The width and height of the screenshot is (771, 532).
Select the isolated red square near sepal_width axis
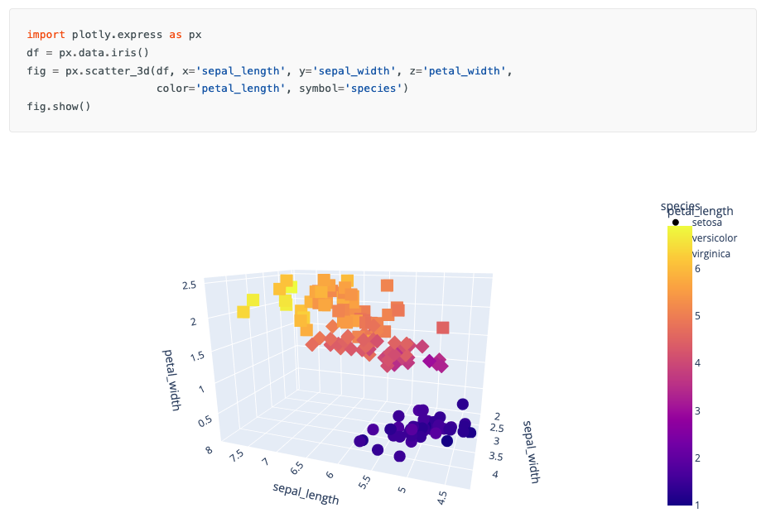[x=443, y=328]
